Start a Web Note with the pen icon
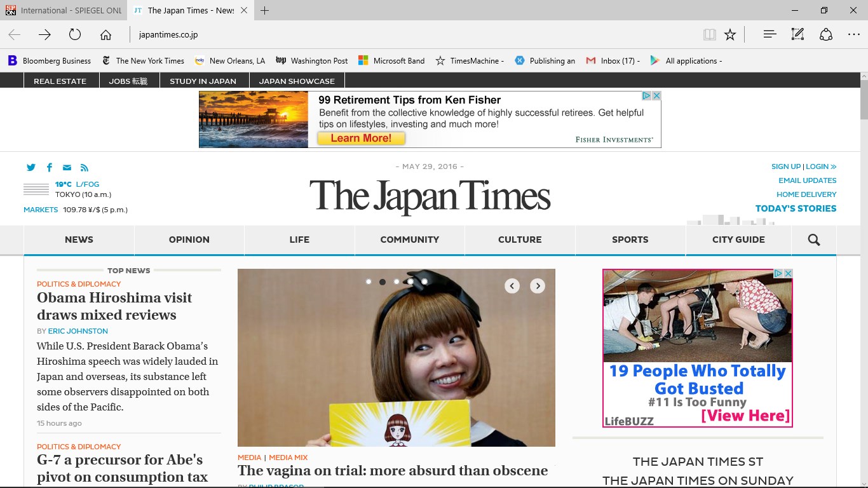Image resolution: width=868 pixels, height=488 pixels. click(x=797, y=35)
